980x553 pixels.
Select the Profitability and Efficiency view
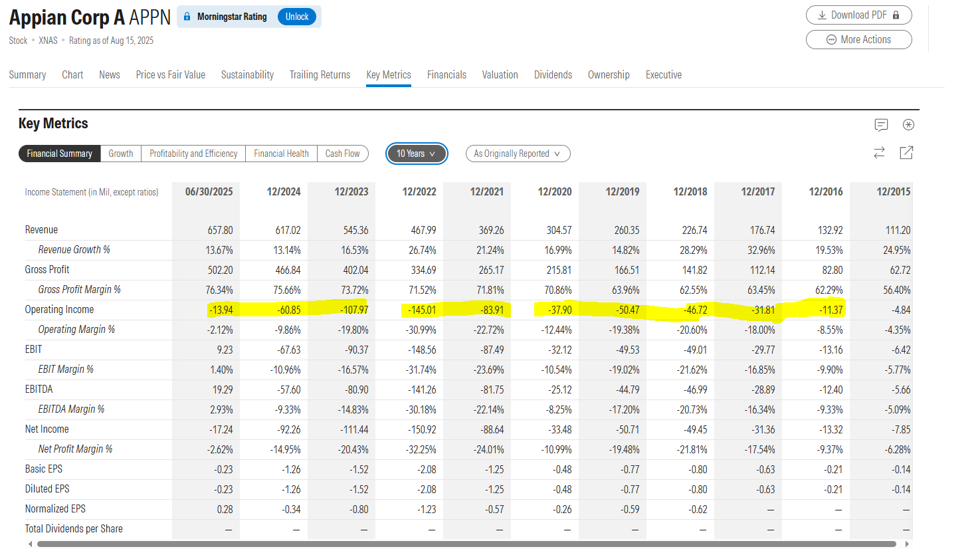(193, 154)
